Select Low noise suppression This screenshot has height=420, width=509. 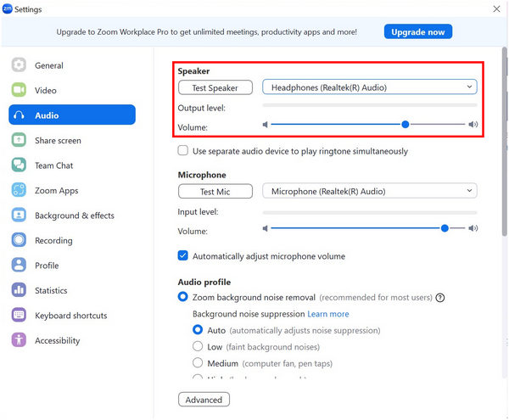coord(198,346)
